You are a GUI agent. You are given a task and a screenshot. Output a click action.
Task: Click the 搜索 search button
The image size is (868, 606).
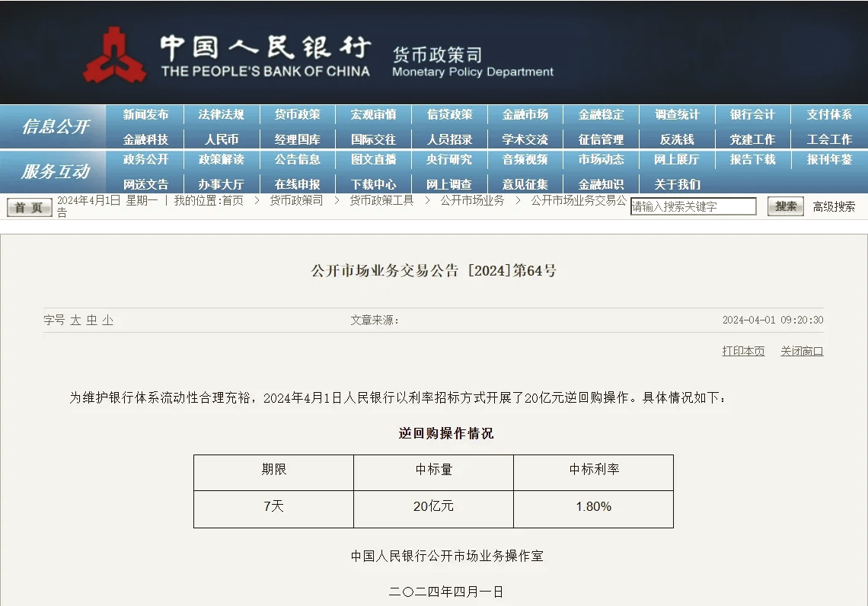click(x=785, y=206)
